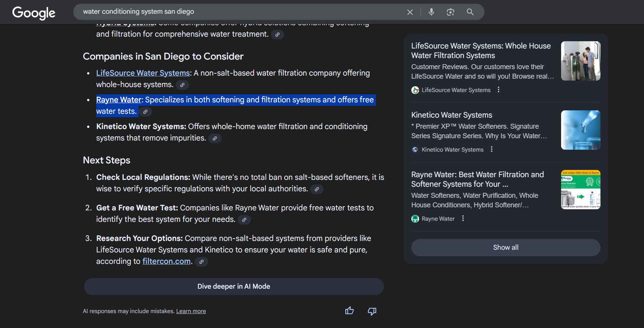Open the Kinetico water droplet thumbnail
Screen dimensions: 644x328
click(580, 130)
